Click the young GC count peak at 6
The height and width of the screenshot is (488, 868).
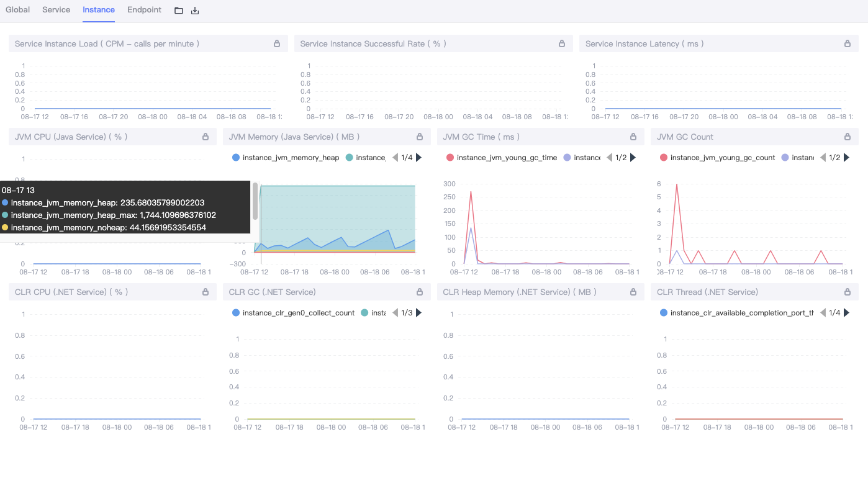coord(677,184)
